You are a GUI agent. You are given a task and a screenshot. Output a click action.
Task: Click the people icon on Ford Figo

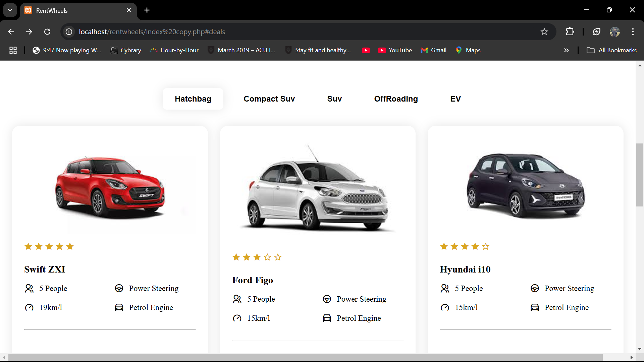(x=237, y=299)
